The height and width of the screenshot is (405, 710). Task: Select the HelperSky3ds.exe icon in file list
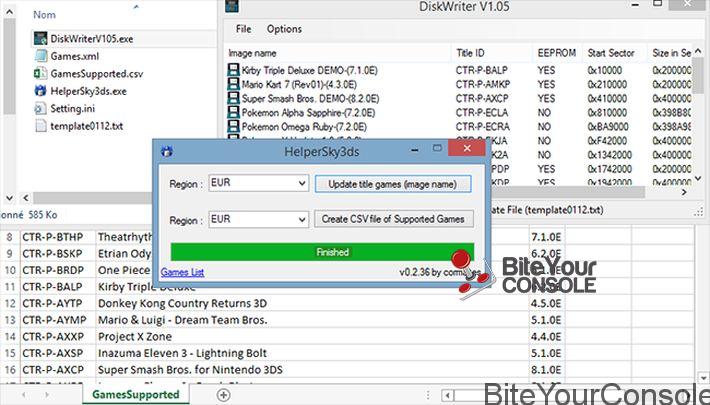[x=40, y=91]
